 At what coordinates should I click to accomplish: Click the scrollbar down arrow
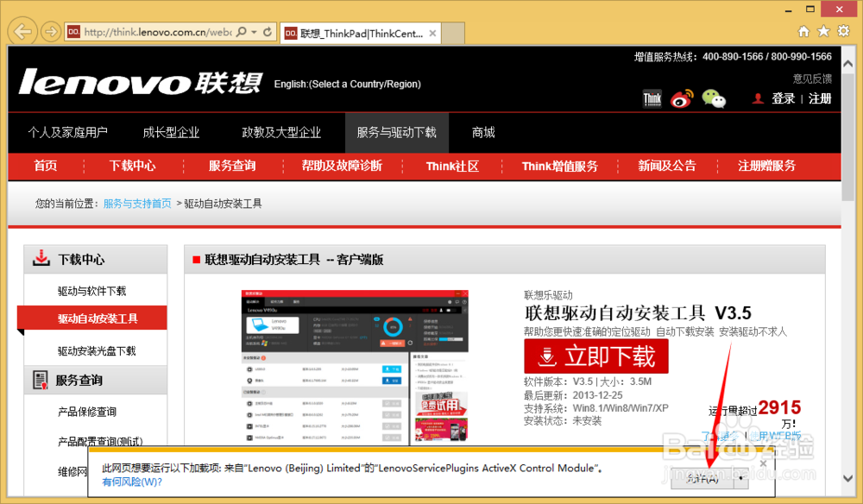[848, 479]
